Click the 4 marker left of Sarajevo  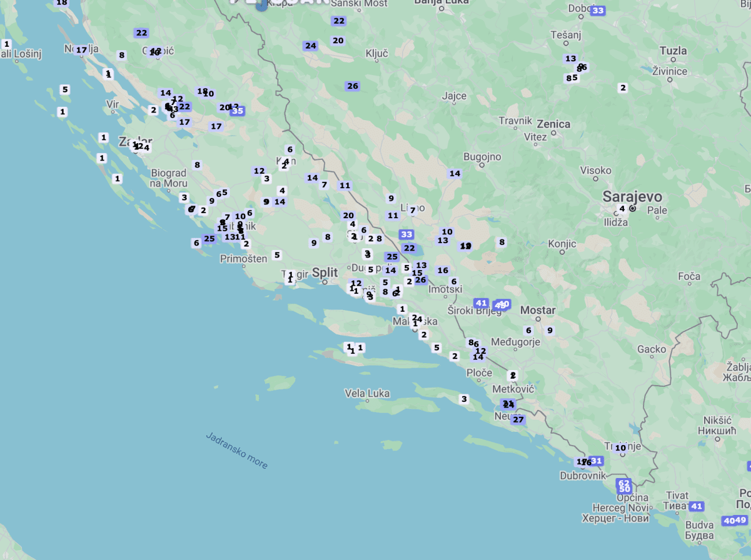[x=622, y=209]
